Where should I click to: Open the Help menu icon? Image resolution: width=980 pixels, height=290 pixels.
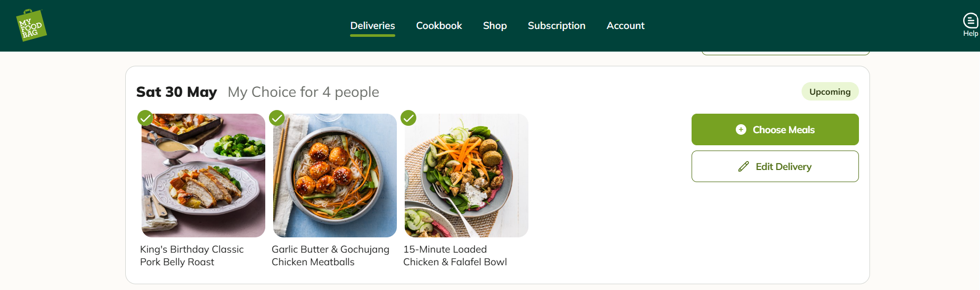[x=970, y=21]
